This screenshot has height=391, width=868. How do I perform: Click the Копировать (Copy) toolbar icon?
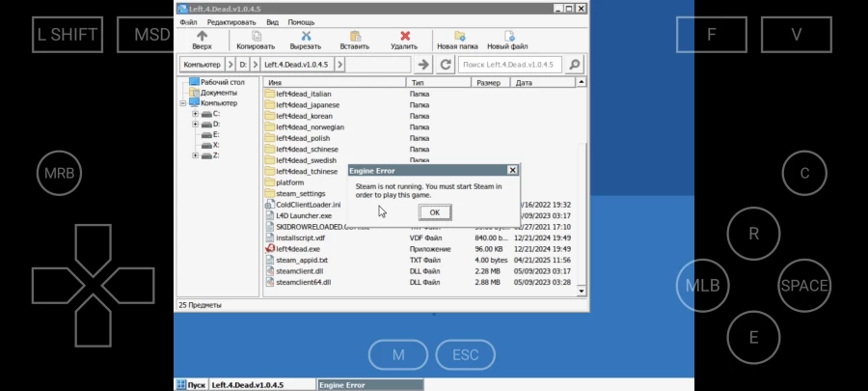click(x=256, y=37)
